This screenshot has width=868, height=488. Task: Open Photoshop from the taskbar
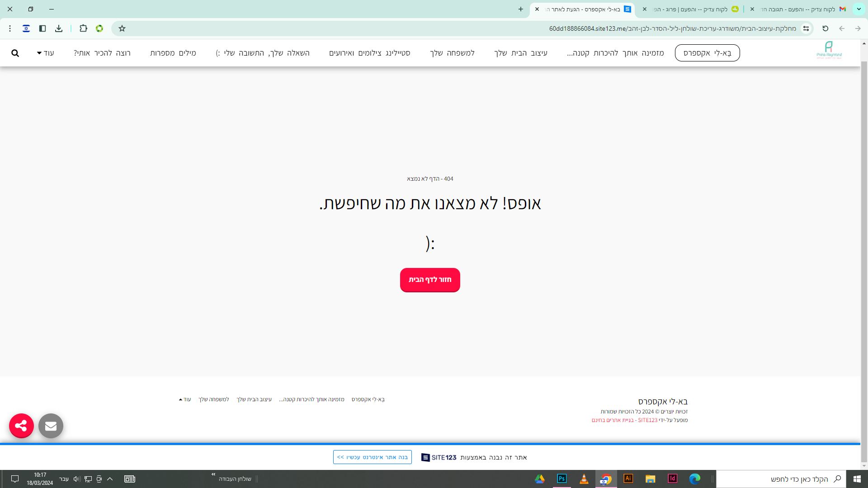[x=561, y=479]
